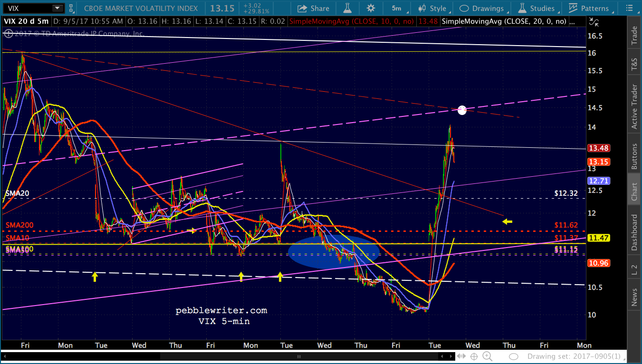The width and height of the screenshot is (642, 364).
Task: Click the 12.71 blue price axis label
Action: (599, 181)
